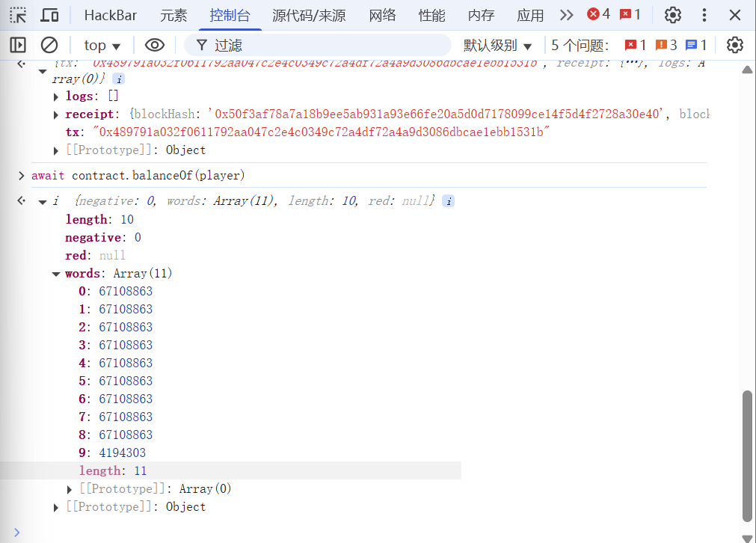Screen dimensions: 756x543
Task: Open the three-dot customize DevTools menu
Action: click(x=704, y=15)
